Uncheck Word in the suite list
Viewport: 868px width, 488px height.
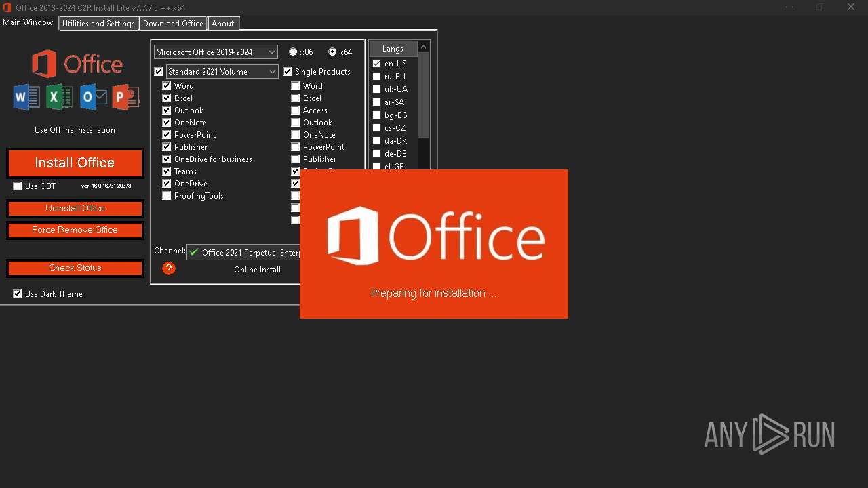[x=167, y=86]
